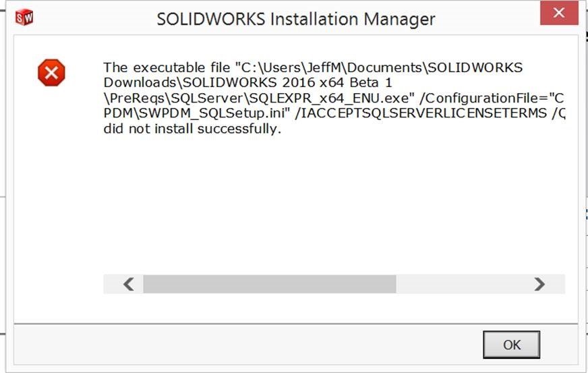Click the "did not install successfully." text
This screenshot has height=373, width=588.
pyautogui.click(x=192, y=129)
